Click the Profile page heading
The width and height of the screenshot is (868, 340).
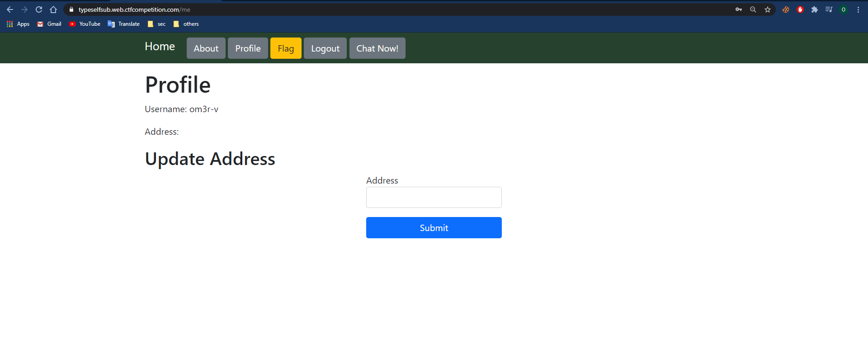(x=178, y=85)
